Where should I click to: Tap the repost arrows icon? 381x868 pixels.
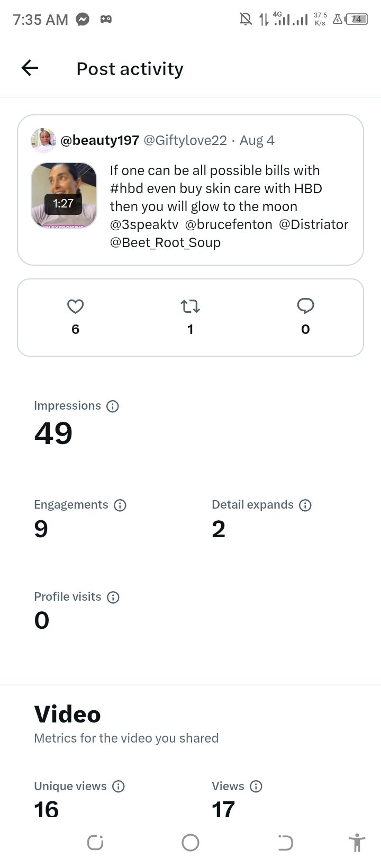click(190, 306)
